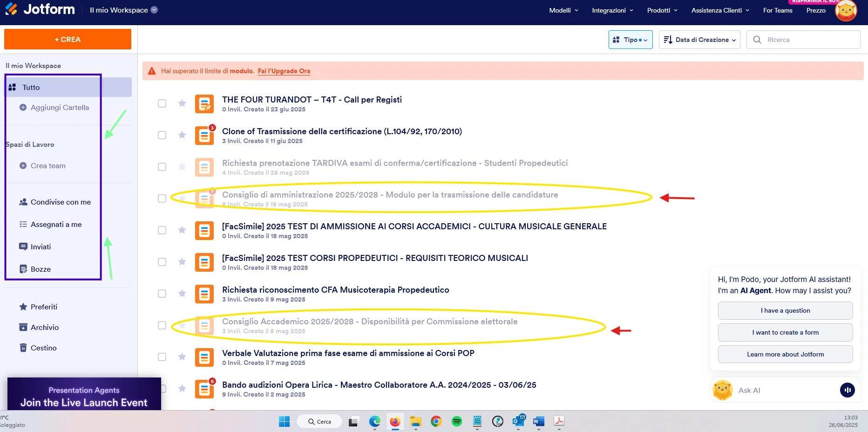The width and height of the screenshot is (868, 432).
Task: Open the Inviati section
Action: pyautogui.click(x=41, y=247)
